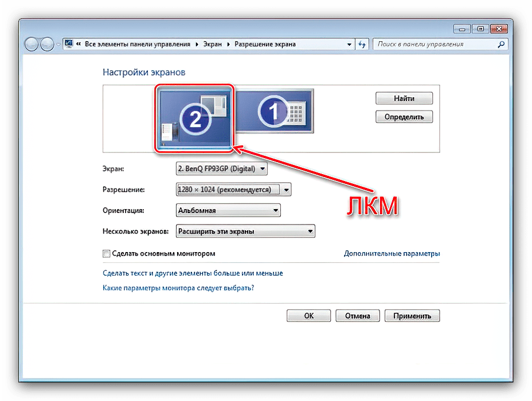Screen dimensions: 532x401
Task: Go back with the navigation Back arrow
Action: 32,44
